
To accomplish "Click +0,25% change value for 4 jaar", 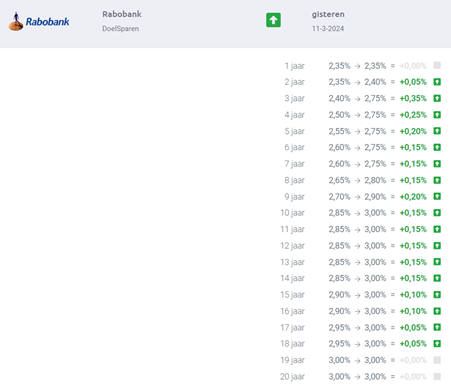I will tap(413, 115).
